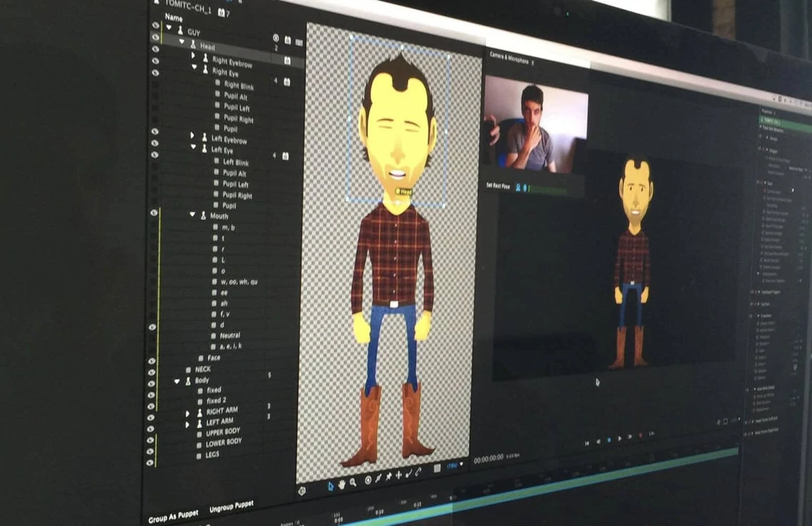Image resolution: width=812 pixels, height=526 pixels.
Task: Collapse the Left Eye group arrow
Action: (x=193, y=147)
